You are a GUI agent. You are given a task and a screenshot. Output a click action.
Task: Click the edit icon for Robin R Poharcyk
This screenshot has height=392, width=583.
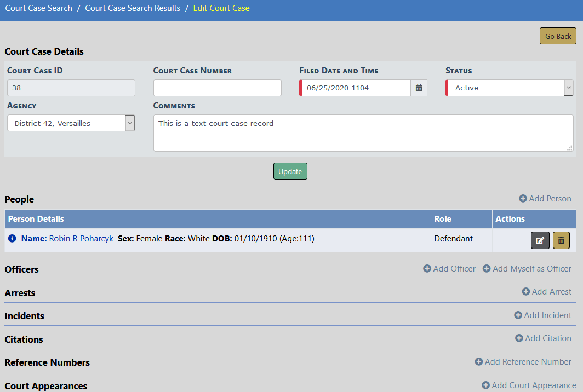(540, 240)
